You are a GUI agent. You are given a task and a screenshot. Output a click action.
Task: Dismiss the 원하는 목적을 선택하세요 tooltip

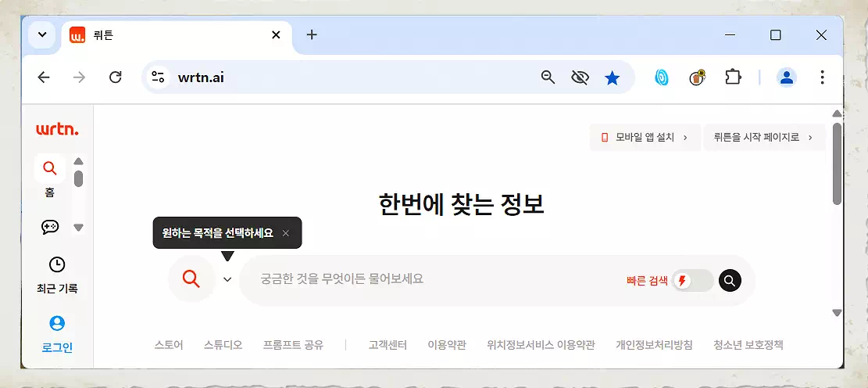(286, 233)
